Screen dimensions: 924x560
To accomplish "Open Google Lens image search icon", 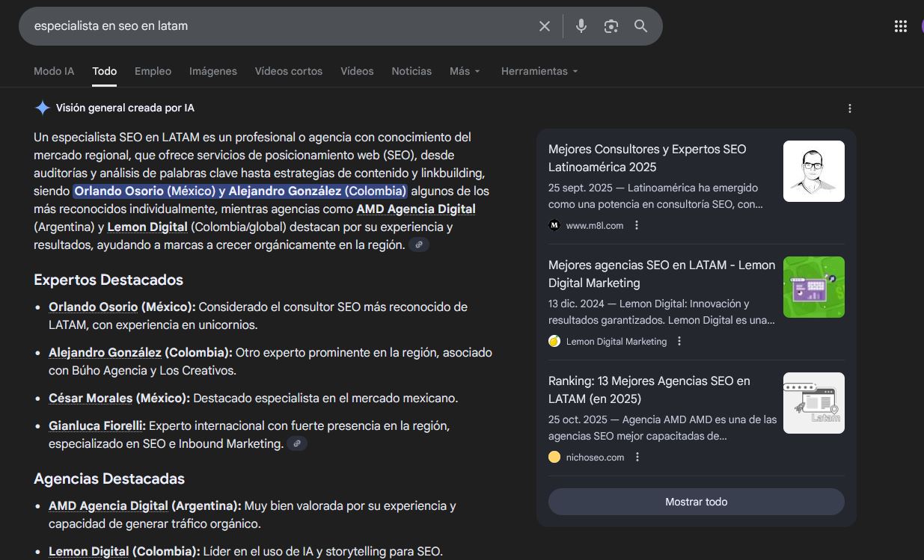I will pos(611,25).
